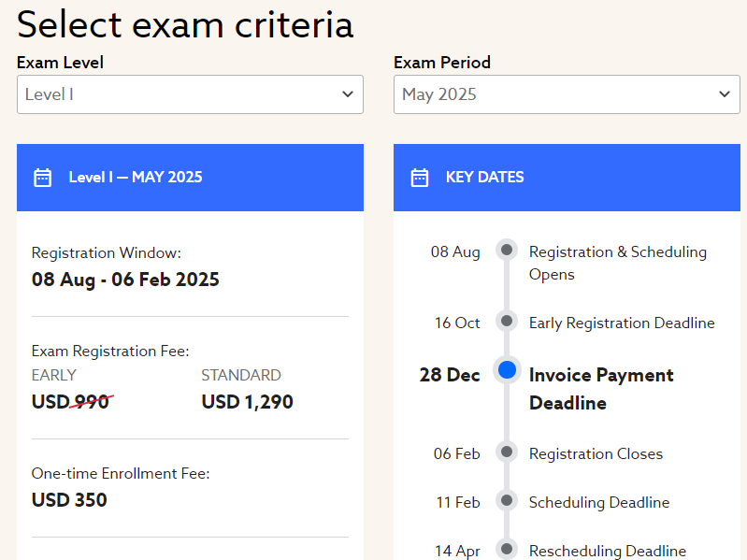Click the "16 Oct" date label

coord(457,323)
